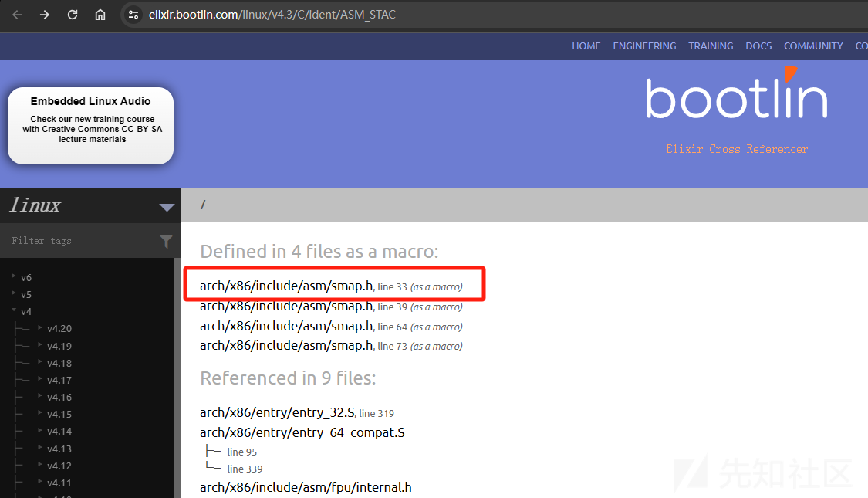The height and width of the screenshot is (498, 868).
Task: Click the linux project title
Action: click(x=35, y=205)
